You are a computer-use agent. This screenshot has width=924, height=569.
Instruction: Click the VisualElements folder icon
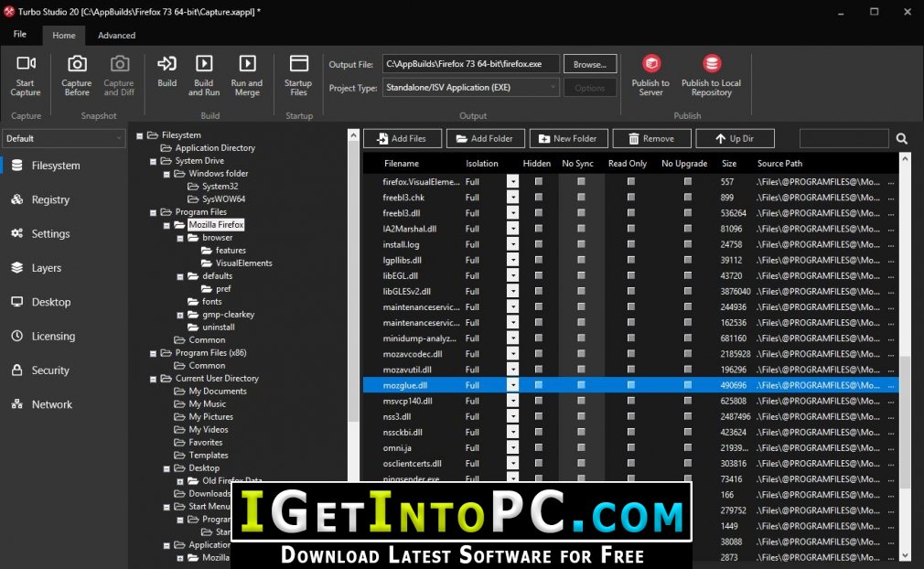coord(206,263)
